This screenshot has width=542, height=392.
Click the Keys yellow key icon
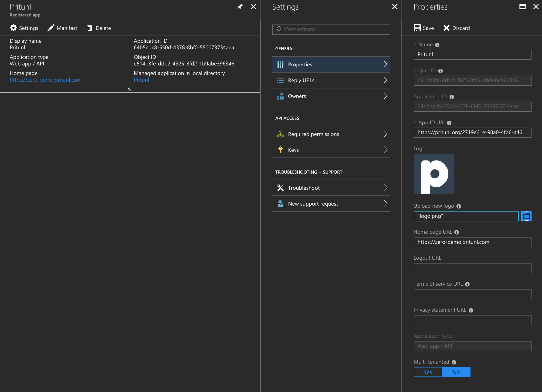[x=280, y=150]
